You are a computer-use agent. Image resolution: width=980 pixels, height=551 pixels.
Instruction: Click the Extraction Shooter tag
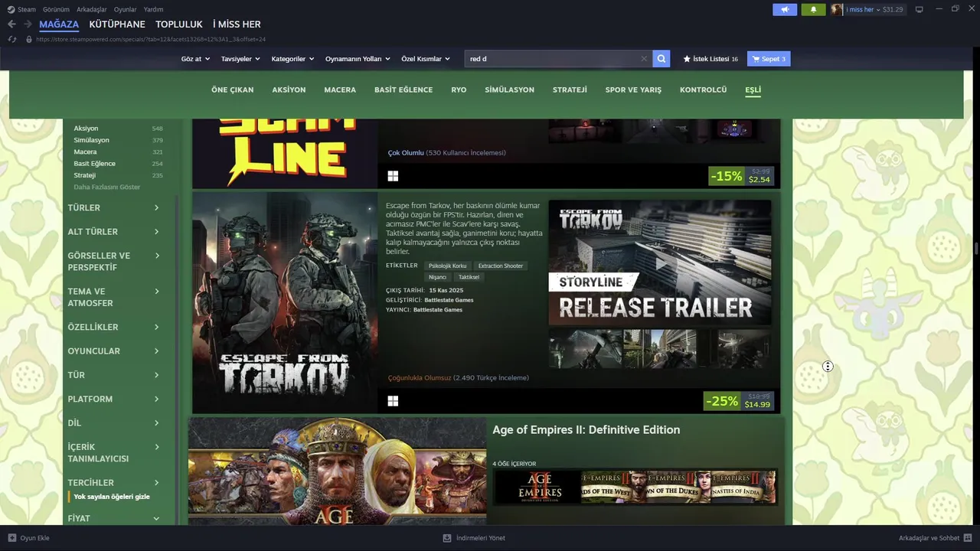(x=501, y=266)
